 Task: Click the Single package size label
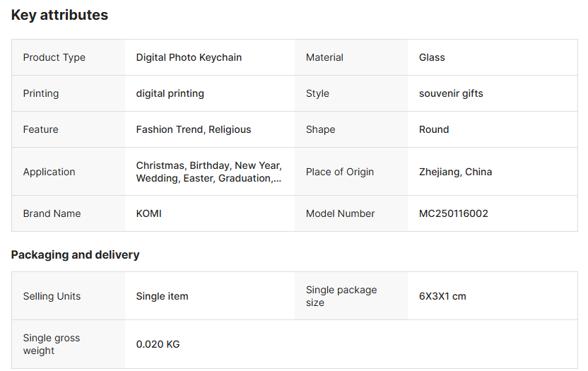(x=341, y=296)
